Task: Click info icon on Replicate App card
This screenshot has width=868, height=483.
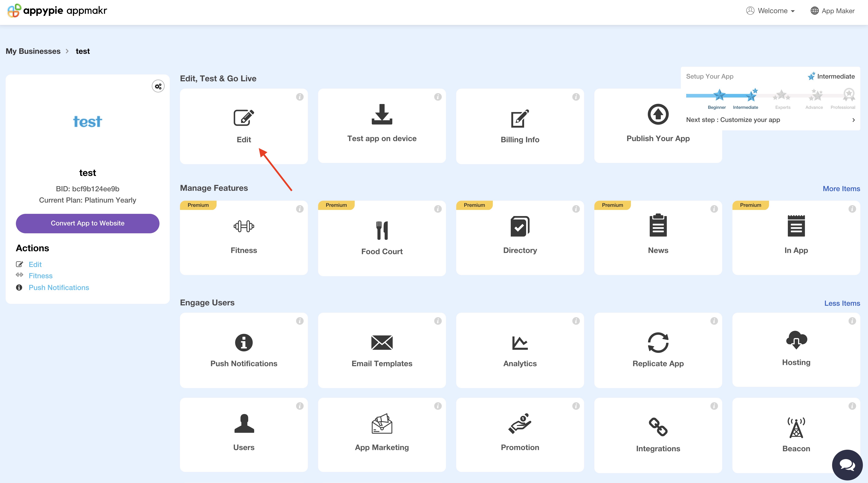Action: click(x=714, y=321)
